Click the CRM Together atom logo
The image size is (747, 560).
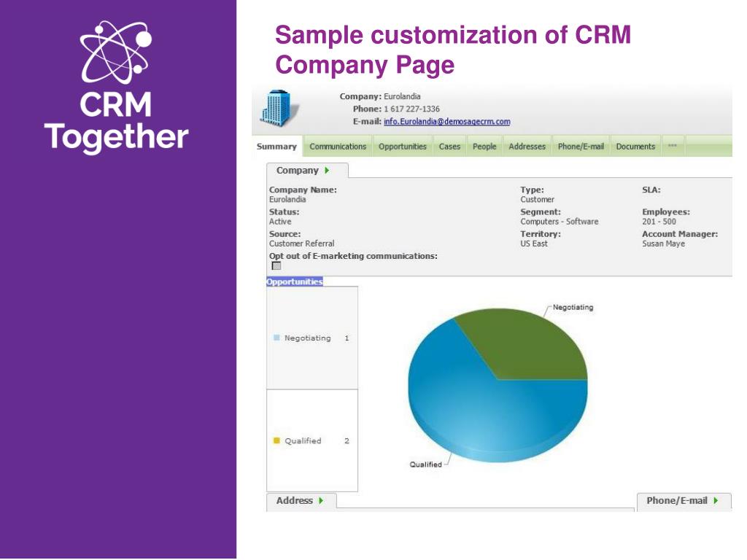(x=116, y=52)
